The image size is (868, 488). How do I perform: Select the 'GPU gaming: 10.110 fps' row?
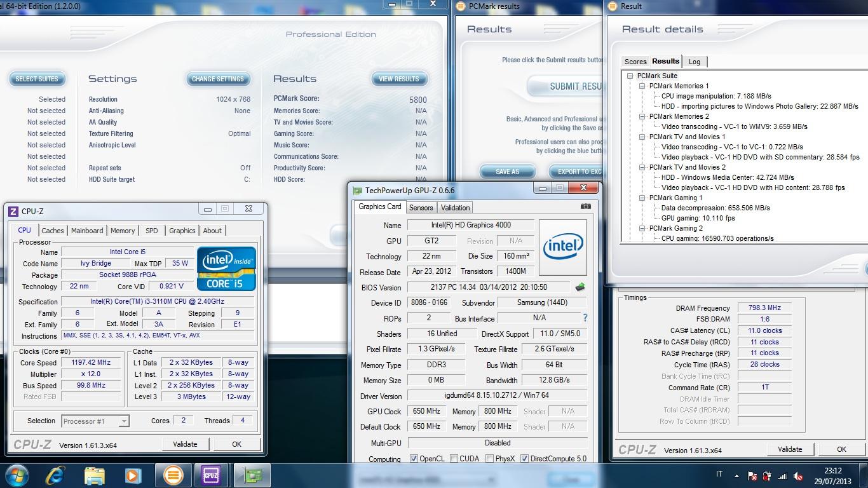pos(698,218)
